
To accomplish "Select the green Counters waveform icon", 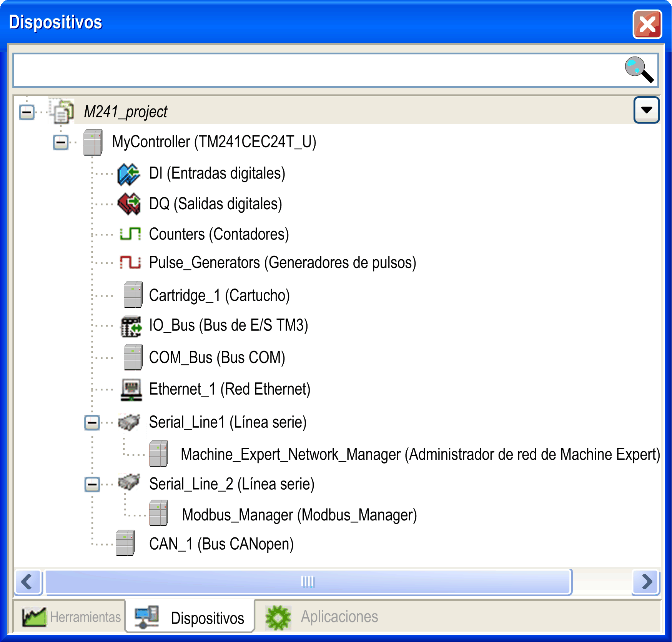I will [x=130, y=234].
